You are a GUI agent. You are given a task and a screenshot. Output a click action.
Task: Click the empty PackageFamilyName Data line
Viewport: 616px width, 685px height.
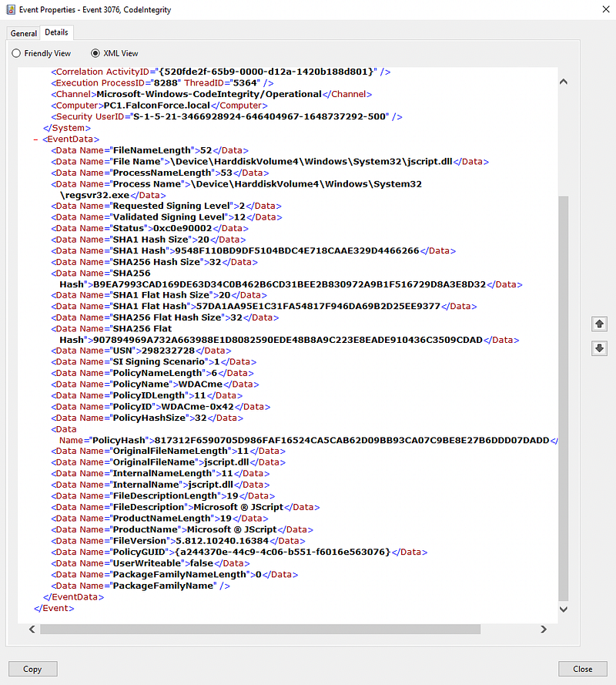141,586
